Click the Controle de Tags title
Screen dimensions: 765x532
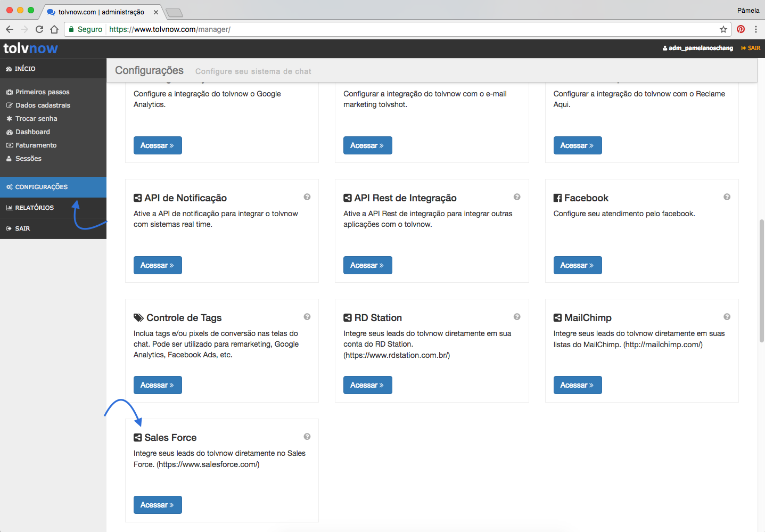coord(184,318)
